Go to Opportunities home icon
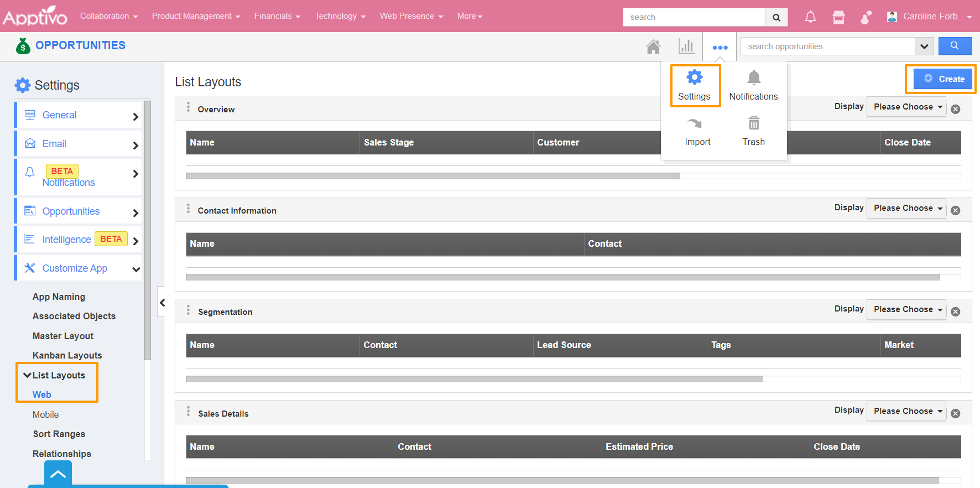This screenshot has width=980, height=488. point(653,46)
